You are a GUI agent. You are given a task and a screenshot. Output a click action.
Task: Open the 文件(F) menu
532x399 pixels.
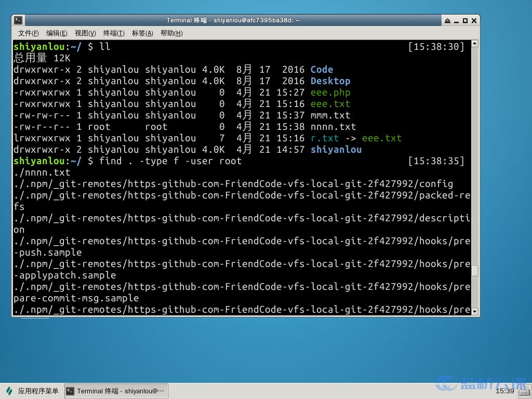[29, 33]
